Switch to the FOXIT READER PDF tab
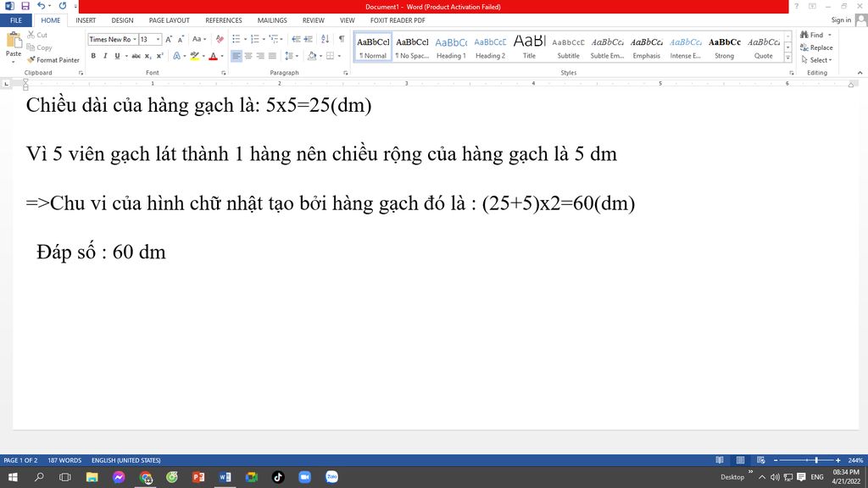The width and height of the screenshot is (868, 488). (398, 20)
